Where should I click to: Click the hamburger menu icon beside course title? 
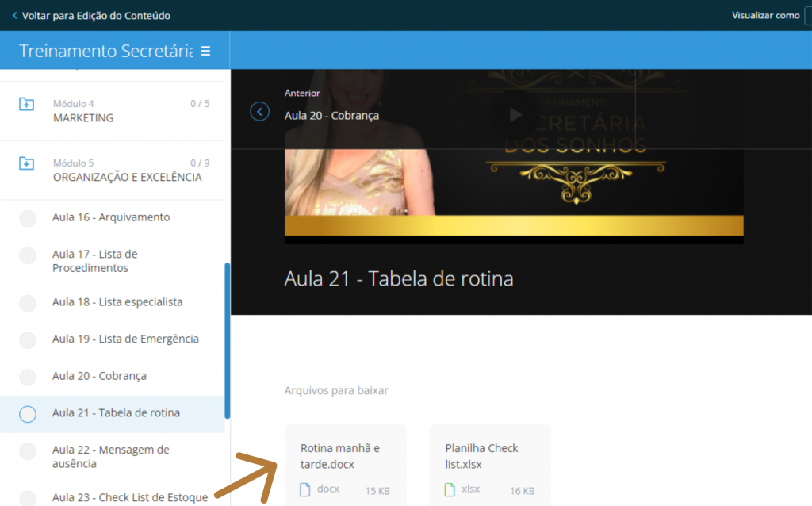click(205, 52)
